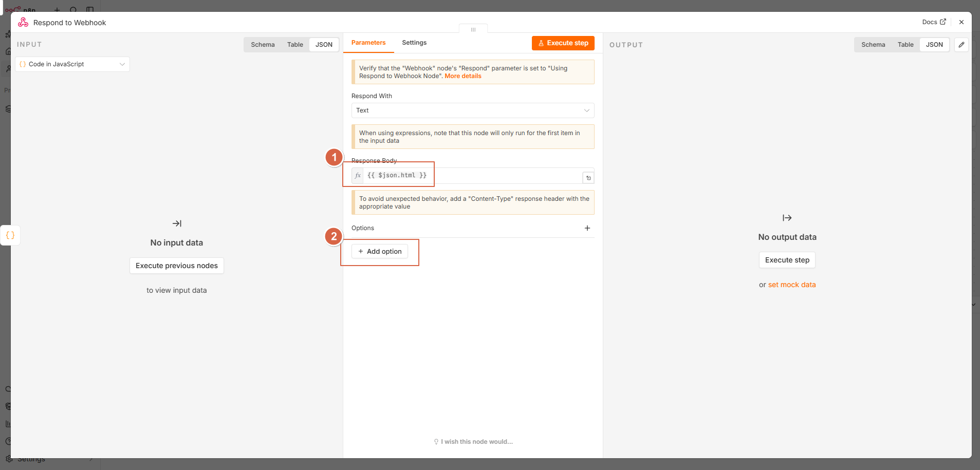
Task: Click the plus icon beside Options
Action: (587, 228)
